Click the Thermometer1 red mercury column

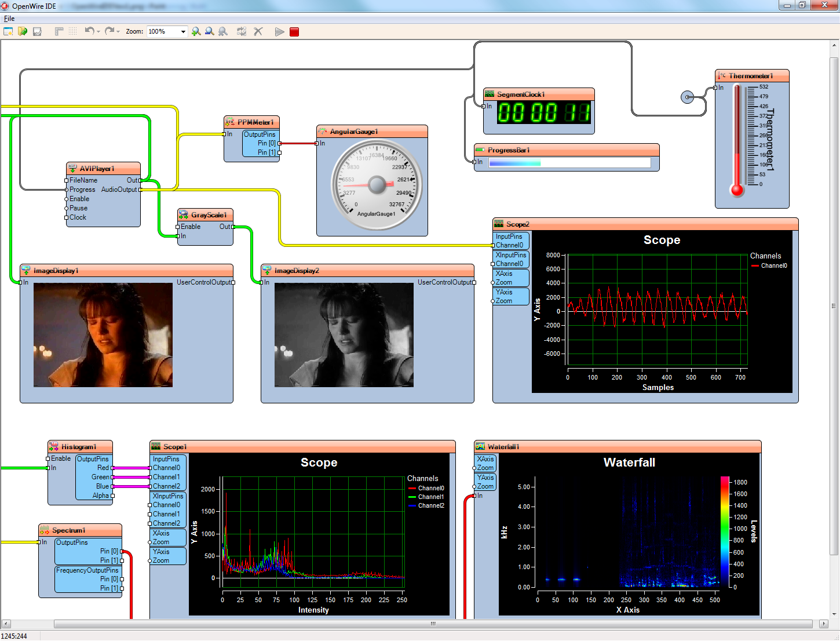737,139
